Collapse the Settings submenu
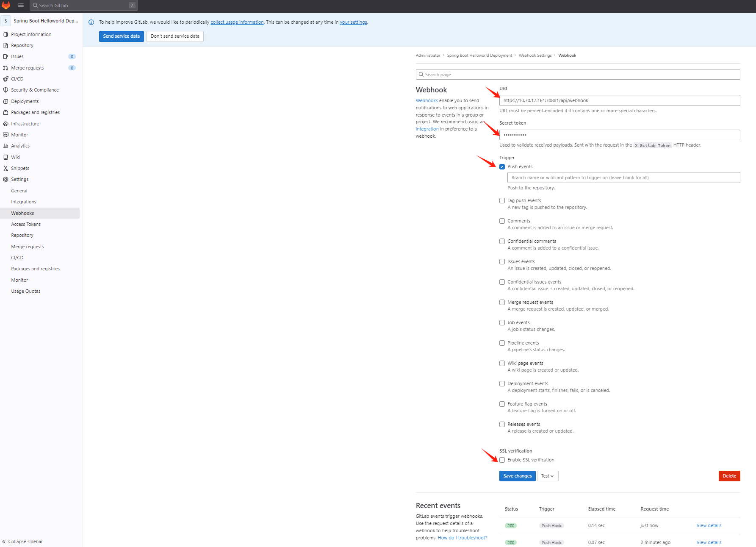 [19, 179]
